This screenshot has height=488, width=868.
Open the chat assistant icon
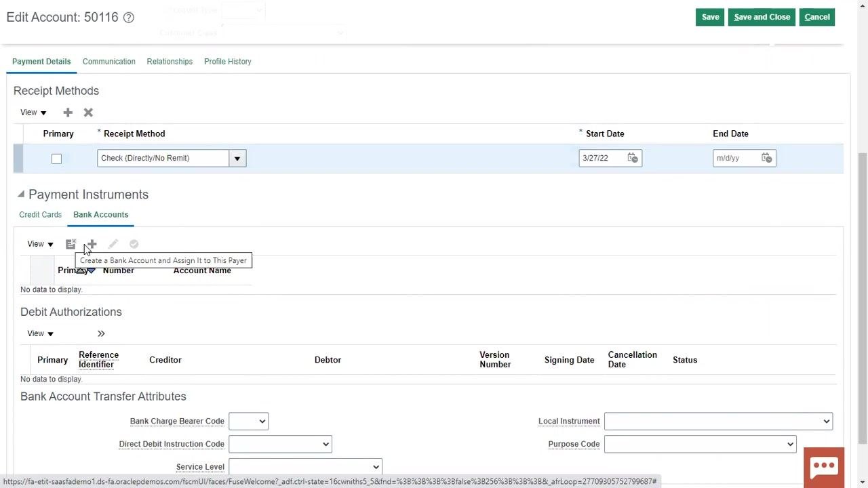(824, 468)
